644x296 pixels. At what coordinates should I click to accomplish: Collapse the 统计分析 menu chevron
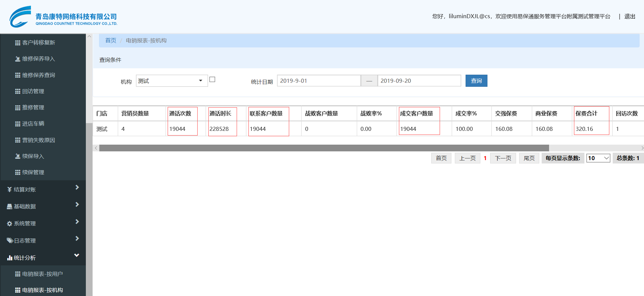77,255
